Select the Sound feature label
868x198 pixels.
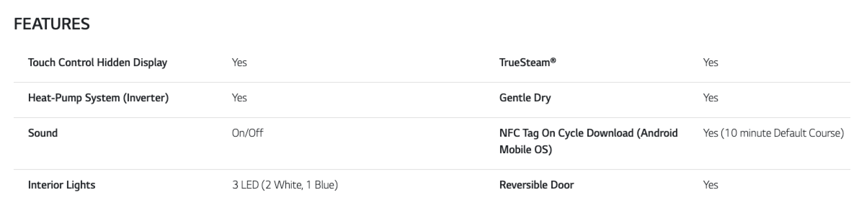pyautogui.click(x=43, y=133)
